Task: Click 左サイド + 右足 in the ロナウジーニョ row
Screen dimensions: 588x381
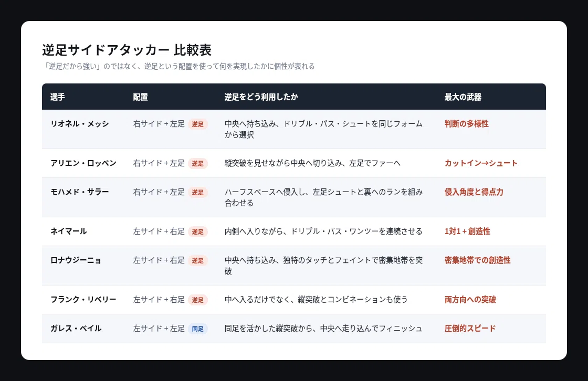Action: click(159, 260)
